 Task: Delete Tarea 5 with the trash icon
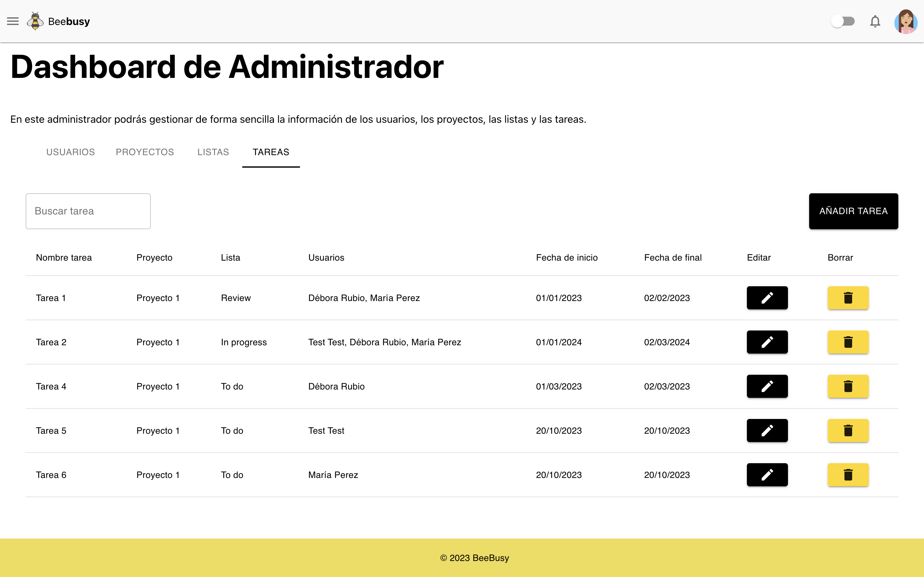click(x=848, y=431)
